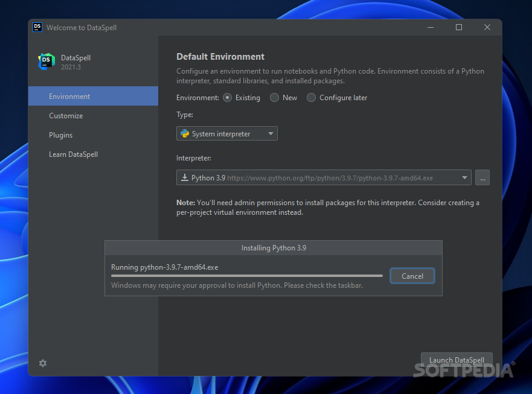Choose the Configure later option
This screenshot has height=394, width=532.
coord(311,98)
